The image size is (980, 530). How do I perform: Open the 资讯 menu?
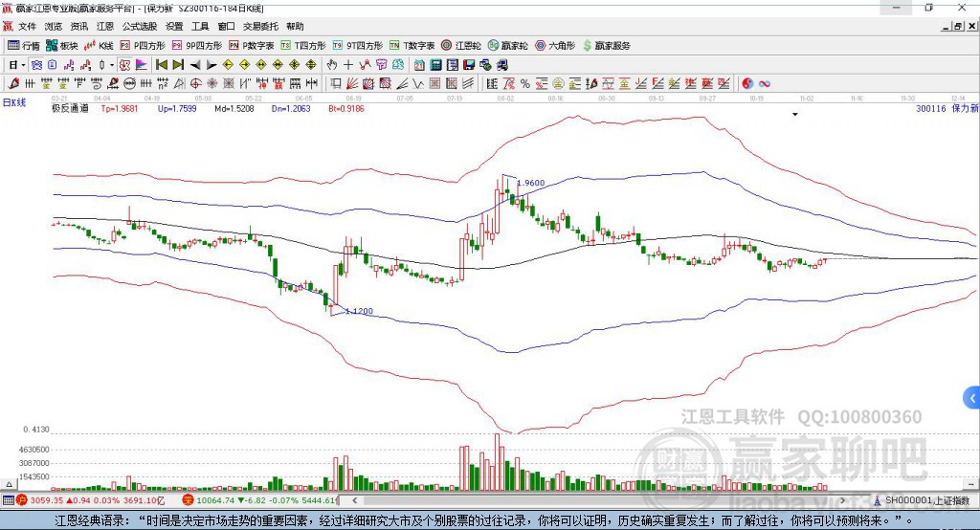79,26
